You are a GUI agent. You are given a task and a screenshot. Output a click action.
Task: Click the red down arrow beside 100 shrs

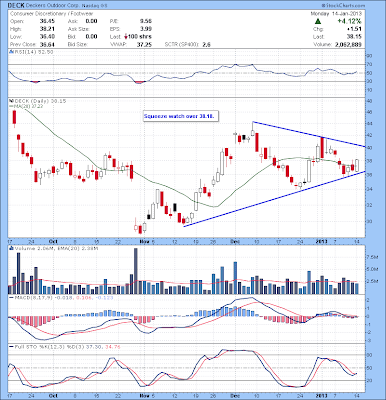pos(126,37)
